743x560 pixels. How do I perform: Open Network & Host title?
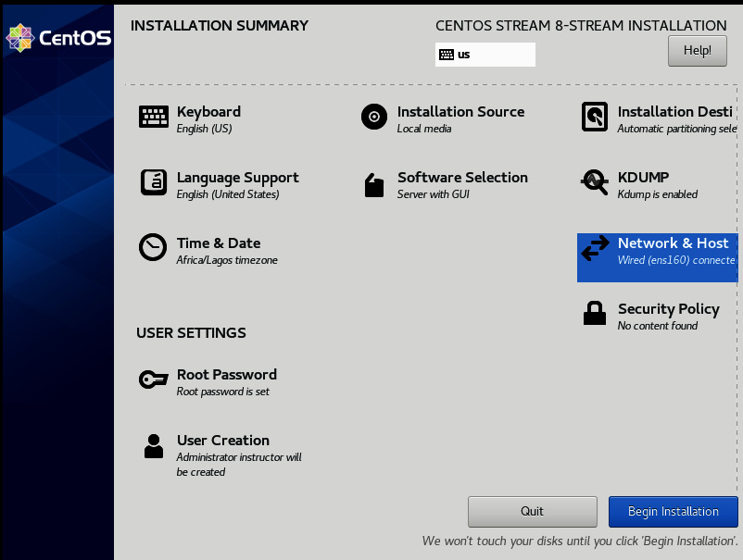(673, 243)
